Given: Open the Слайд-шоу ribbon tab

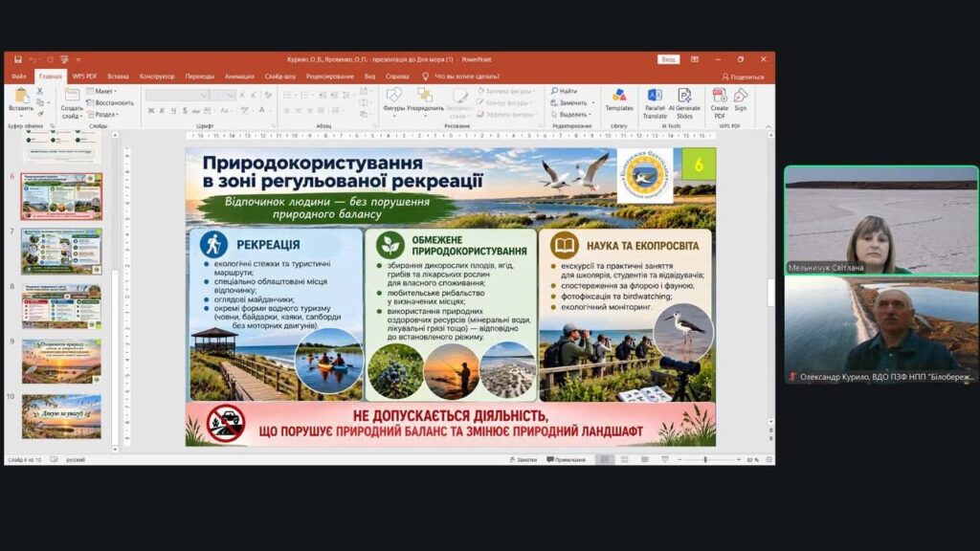Looking at the screenshot, I should [280, 77].
